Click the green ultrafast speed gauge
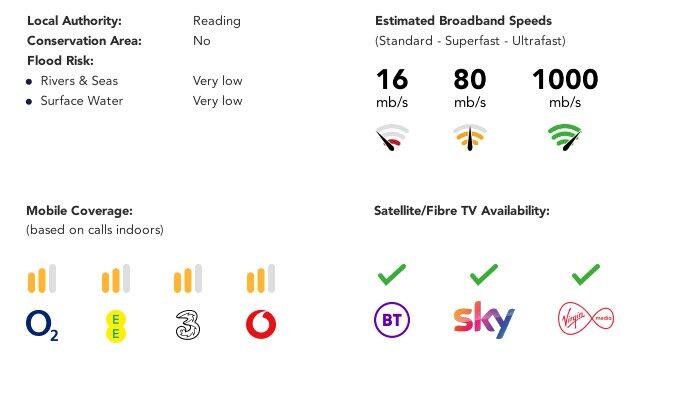The width and height of the screenshot is (677, 413). [565, 137]
